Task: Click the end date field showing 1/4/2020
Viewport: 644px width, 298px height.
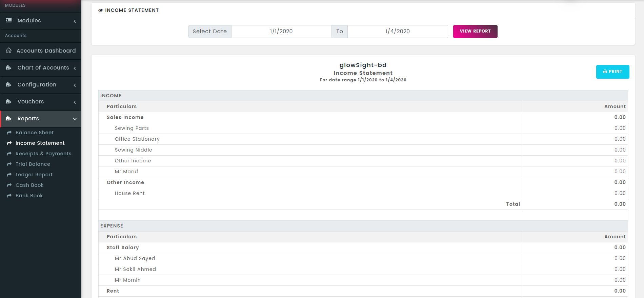Action: coord(398,32)
